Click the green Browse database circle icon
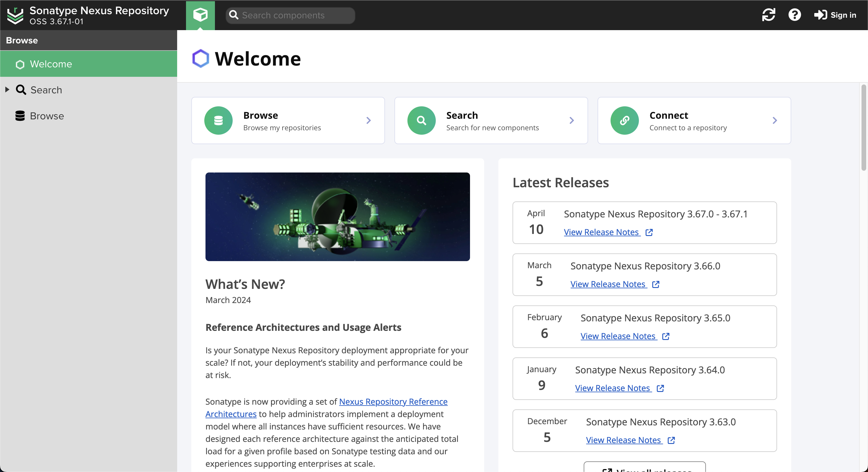The height and width of the screenshot is (472, 868). (218, 120)
